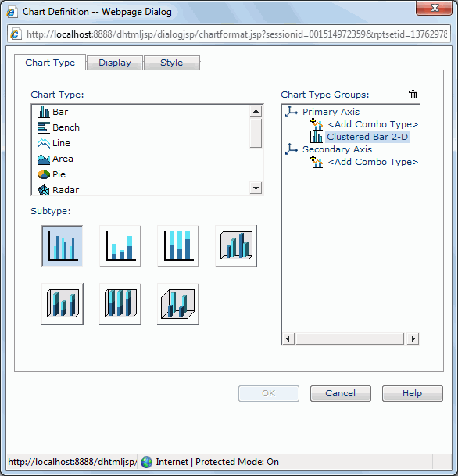Select Pie in the chart type list
The height and width of the screenshot is (476, 458).
coord(59,174)
